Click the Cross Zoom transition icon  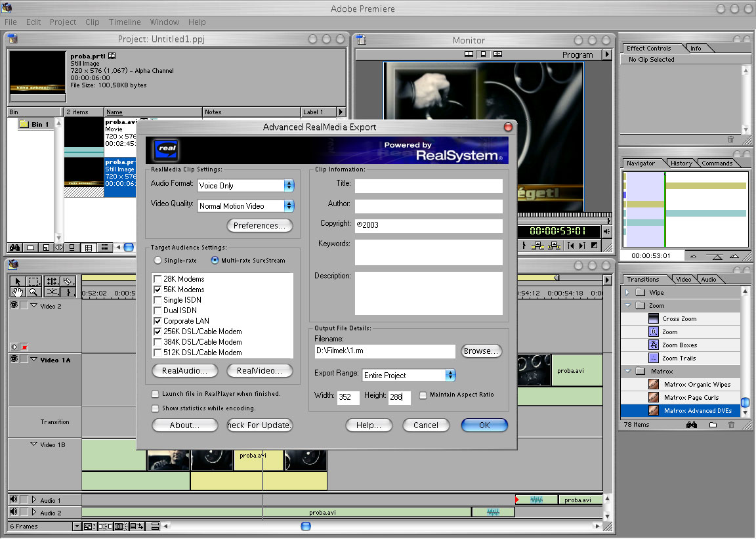coord(654,318)
